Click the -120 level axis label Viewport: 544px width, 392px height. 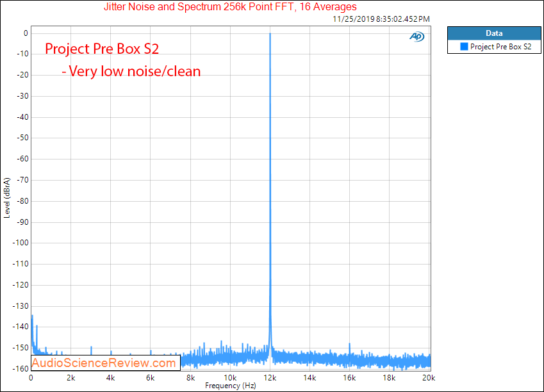coord(21,285)
